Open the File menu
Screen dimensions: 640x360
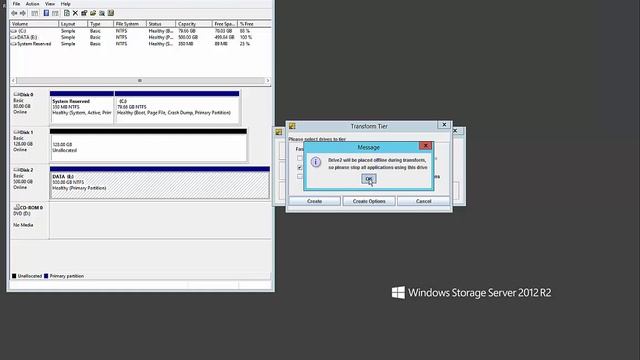(x=16, y=4)
